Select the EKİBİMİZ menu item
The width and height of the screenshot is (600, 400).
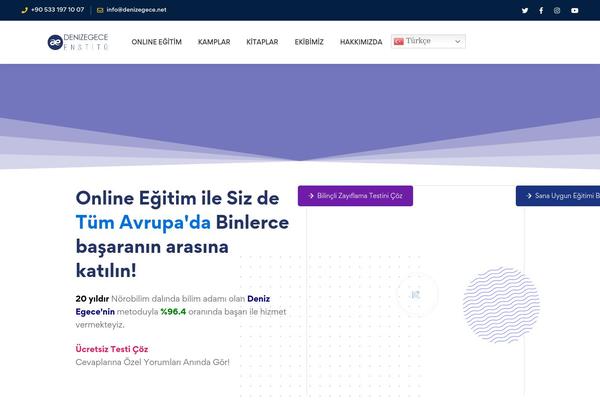pyautogui.click(x=309, y=42)
